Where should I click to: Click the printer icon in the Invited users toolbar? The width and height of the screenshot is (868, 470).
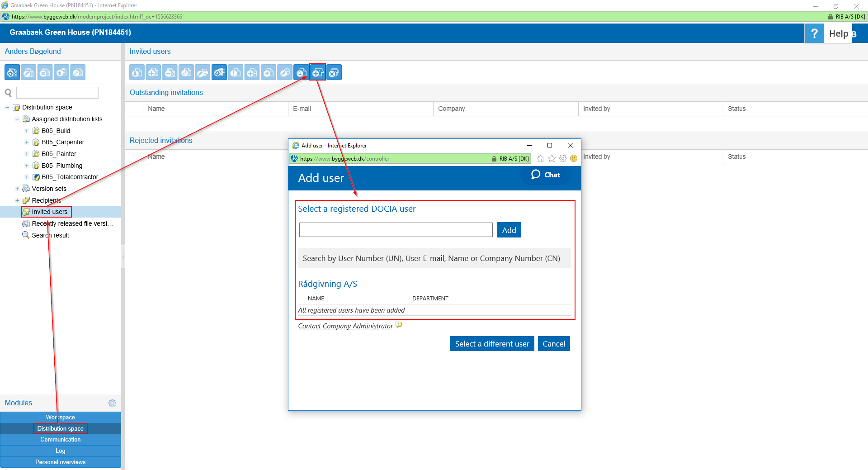point(203,72)
